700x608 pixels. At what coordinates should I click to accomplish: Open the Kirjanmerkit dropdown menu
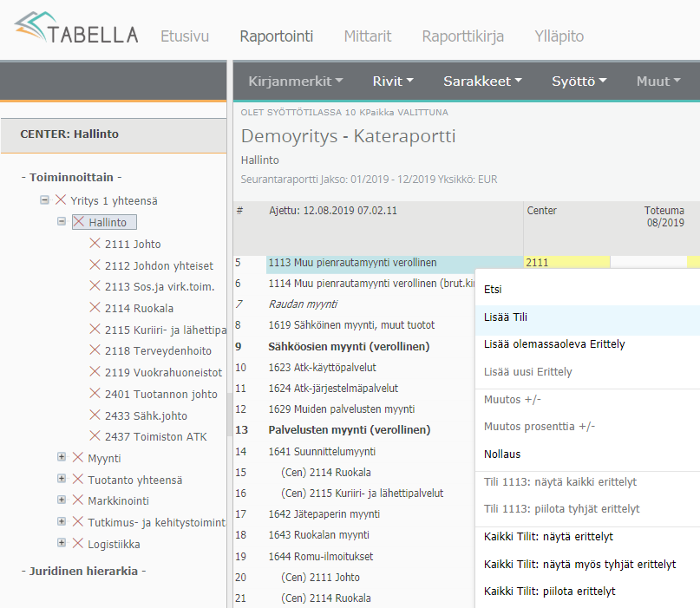coord(295,81)
